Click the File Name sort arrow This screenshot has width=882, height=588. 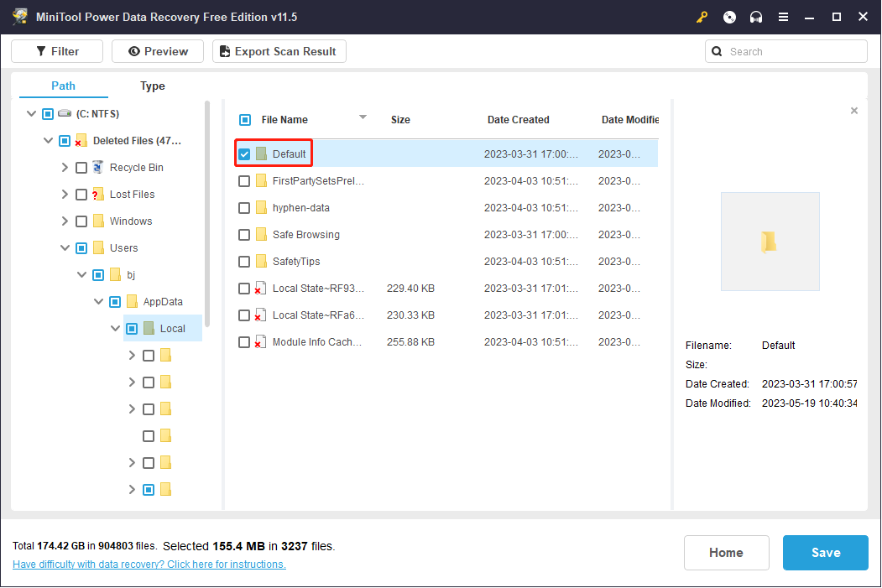pyautogui.click(x=363, y=117)
